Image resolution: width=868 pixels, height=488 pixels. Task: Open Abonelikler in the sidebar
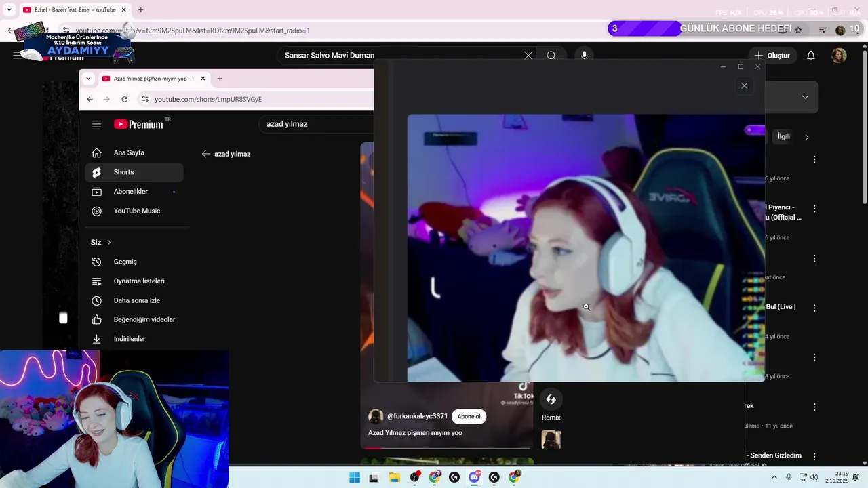[134, 192]
